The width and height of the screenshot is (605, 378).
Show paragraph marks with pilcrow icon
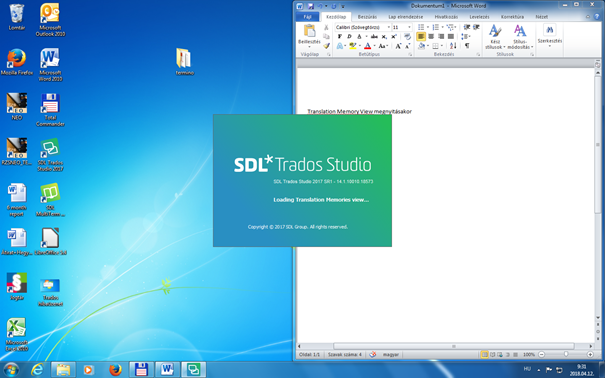[467, 46]
